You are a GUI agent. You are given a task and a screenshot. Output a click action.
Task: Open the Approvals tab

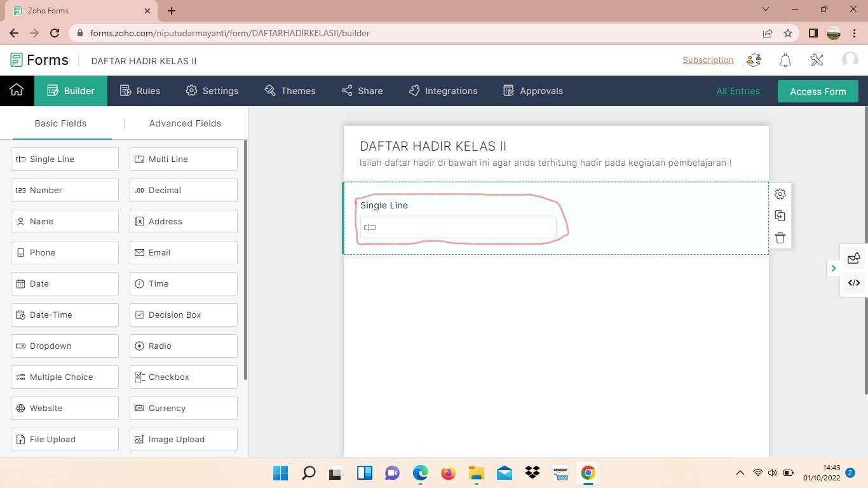pos(532,91)
